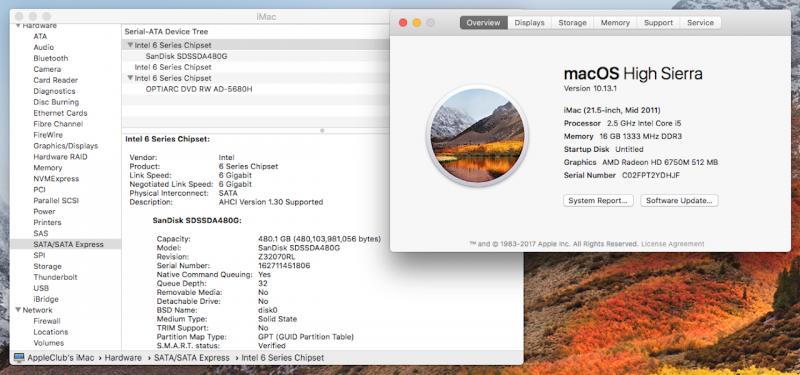Select Camera in the sidebar
800x375 pixels.
[47, 69]
